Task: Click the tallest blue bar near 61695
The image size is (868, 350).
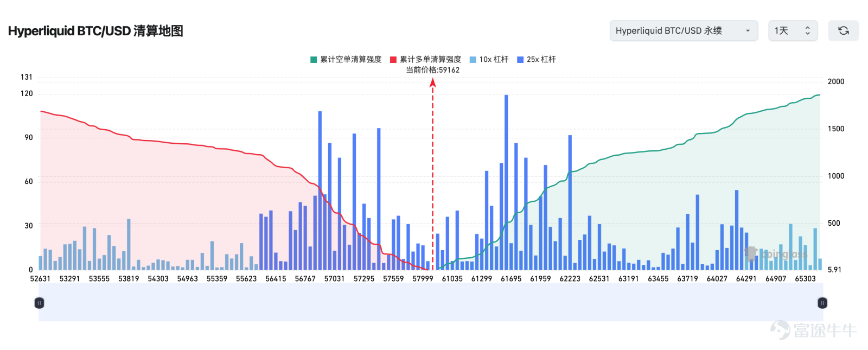Action: (x=506, y=182)
